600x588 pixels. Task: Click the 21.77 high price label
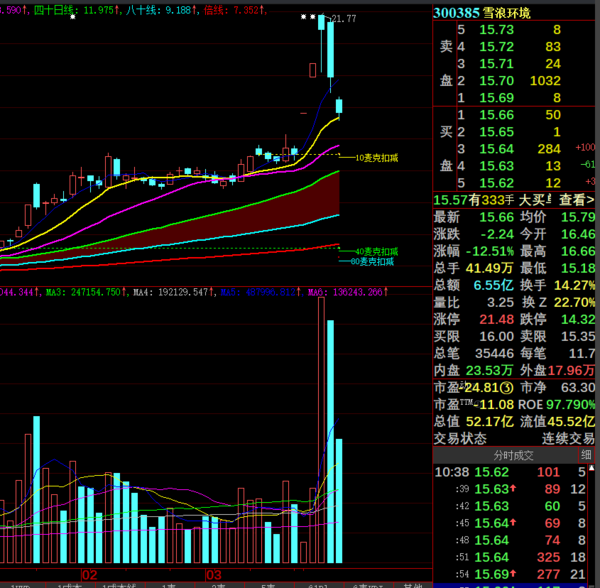344,19
